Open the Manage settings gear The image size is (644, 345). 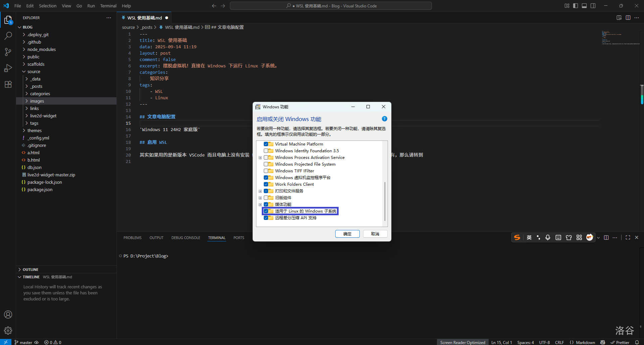[8, 330]
